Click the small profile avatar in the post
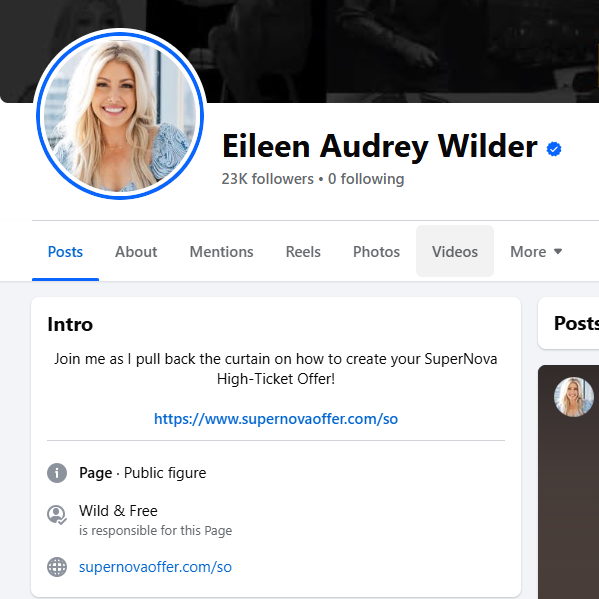This screenshot has height=599, width=599. pos(573,397)
